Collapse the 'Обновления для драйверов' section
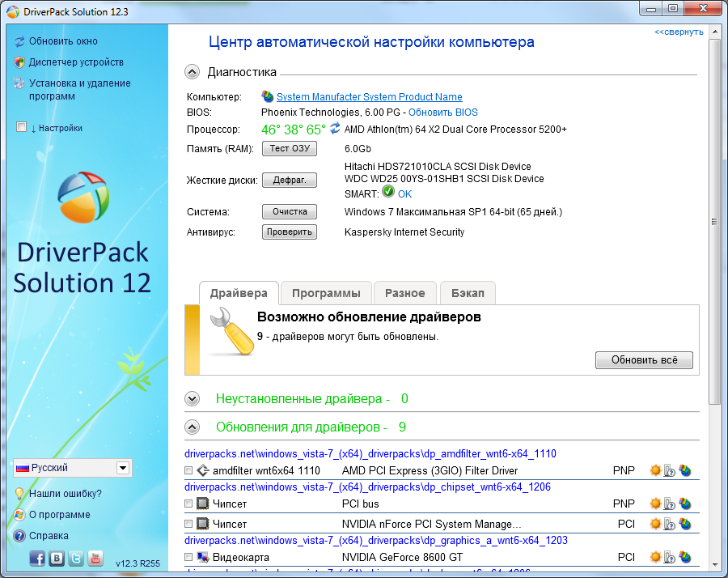Viewport: 728px width, 578px height. click(193, 427)
